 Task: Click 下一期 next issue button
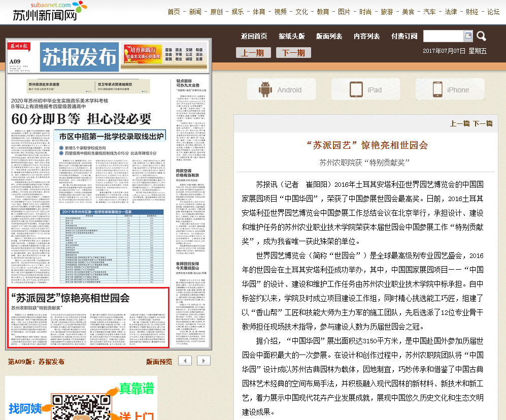293,52
